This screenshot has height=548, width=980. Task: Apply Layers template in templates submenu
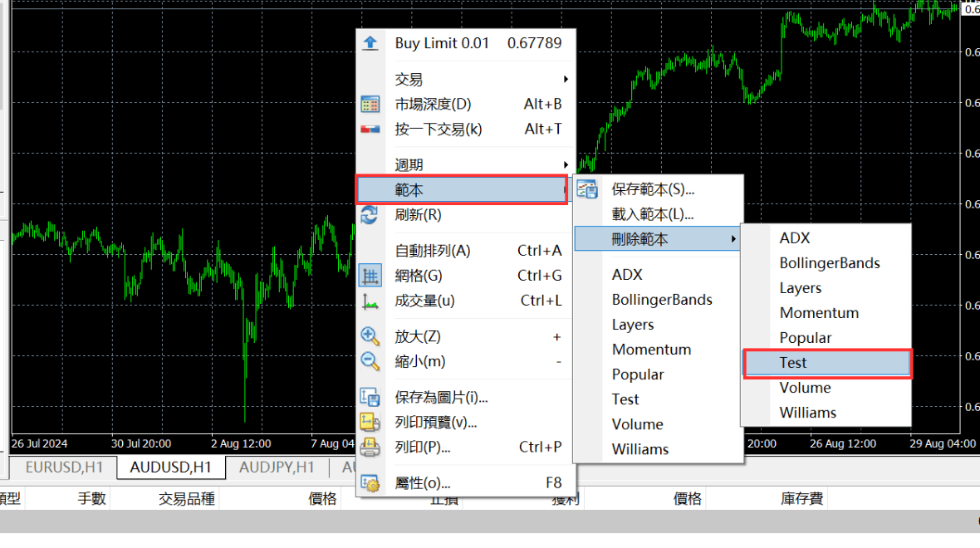tap(658, 325)
